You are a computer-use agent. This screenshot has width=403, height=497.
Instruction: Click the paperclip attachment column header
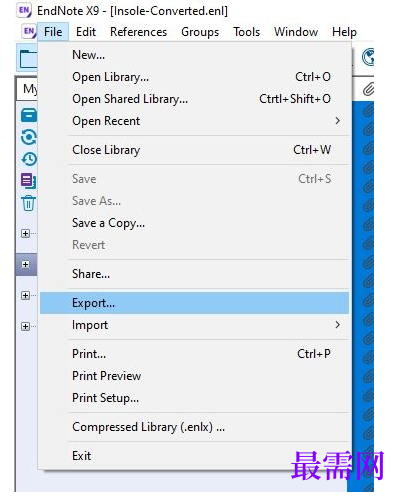click(x=368, y=89)
